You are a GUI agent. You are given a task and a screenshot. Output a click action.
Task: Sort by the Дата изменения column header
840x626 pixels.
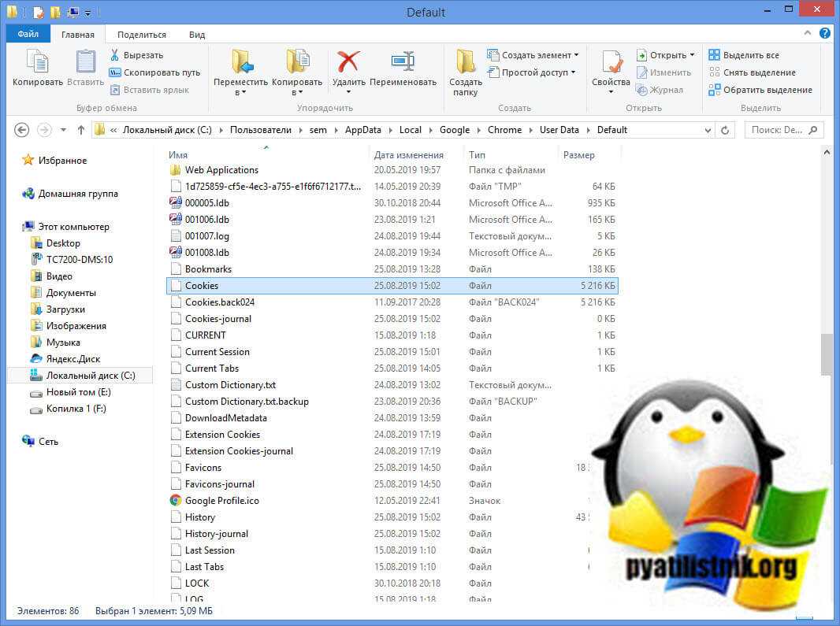tap(409, 155)
